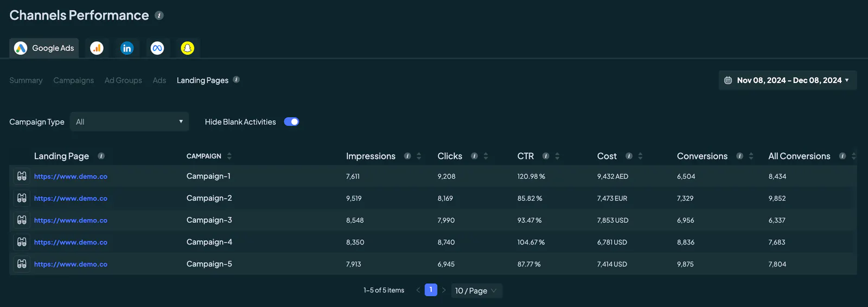Click the 9,852 all conversions value
The height and width of the screenshot is (307, 868).
tap(777, 199)
